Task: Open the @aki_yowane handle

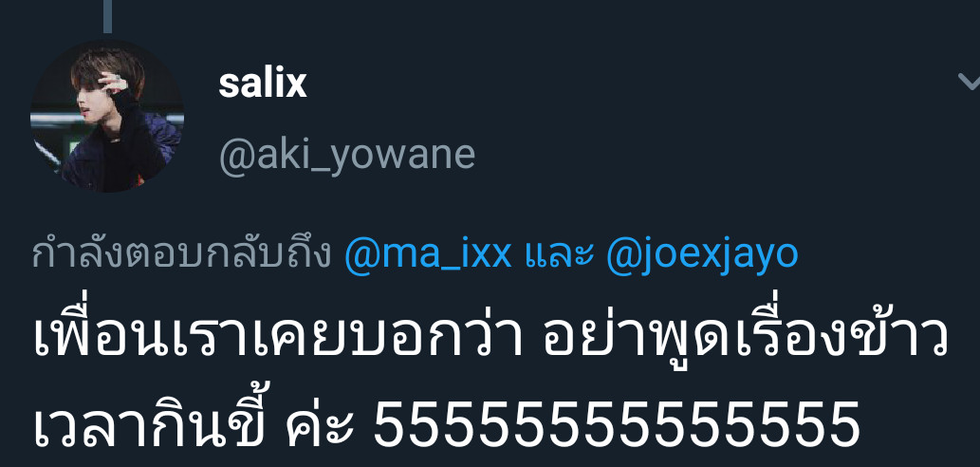Action: tap(347, 154)
